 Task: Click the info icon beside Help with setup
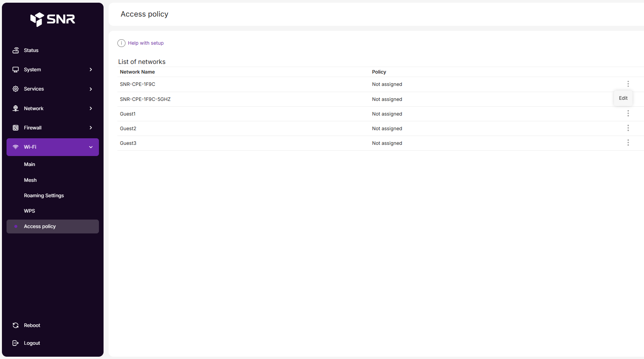click(121, 43)
